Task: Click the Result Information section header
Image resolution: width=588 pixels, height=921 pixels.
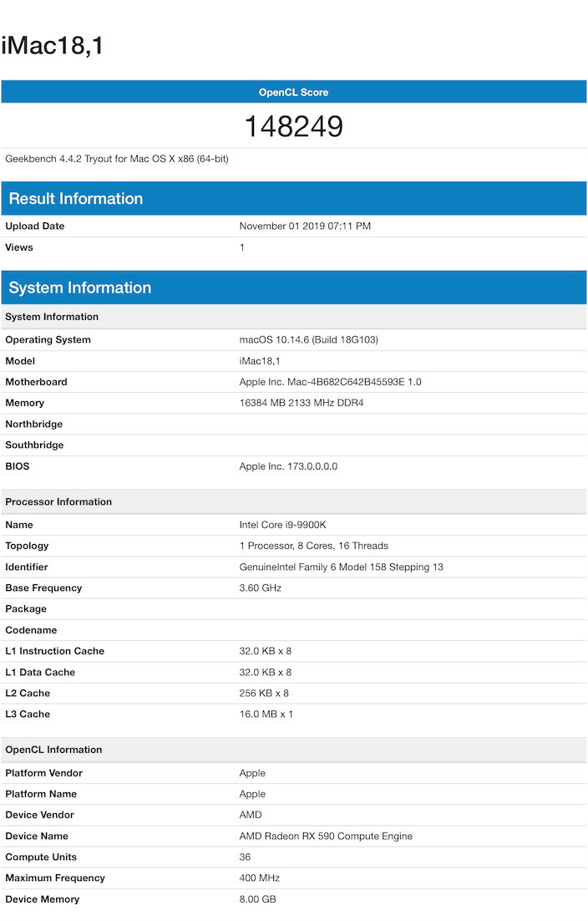Action: coord(293,199)
